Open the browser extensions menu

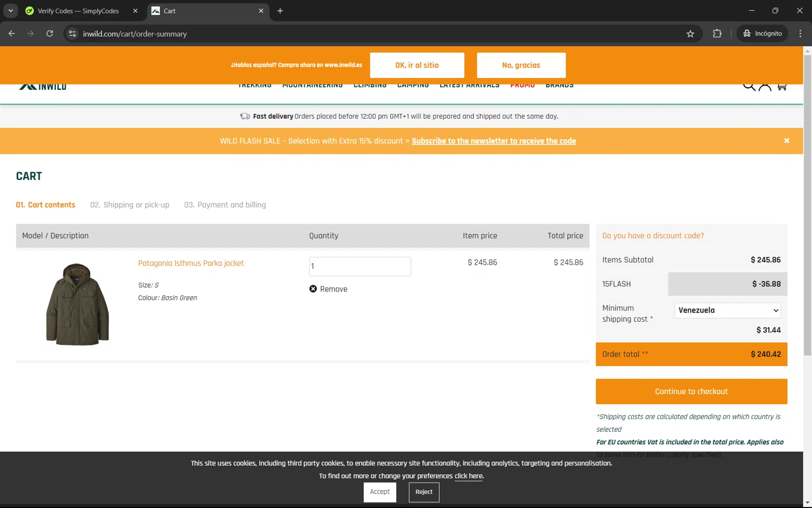click(717, 34)
